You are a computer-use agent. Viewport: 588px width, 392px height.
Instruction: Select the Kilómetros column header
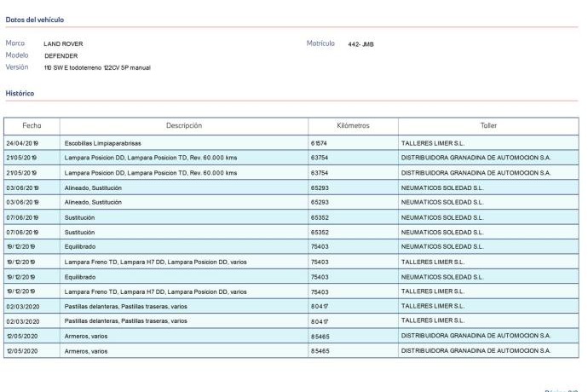click(353, 125)
